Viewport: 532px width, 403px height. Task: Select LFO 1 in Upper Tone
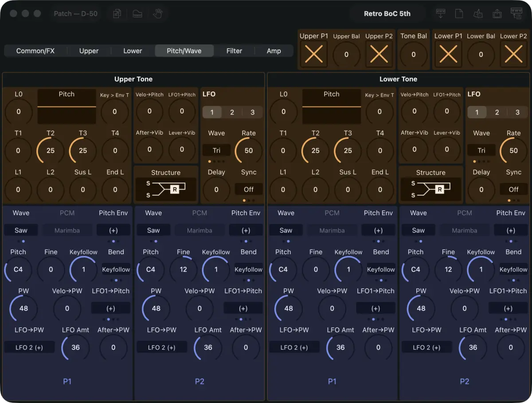point(212,112)
